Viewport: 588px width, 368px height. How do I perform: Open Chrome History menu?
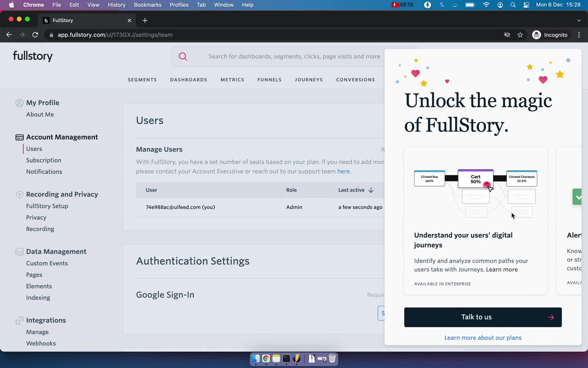[116, 5]
